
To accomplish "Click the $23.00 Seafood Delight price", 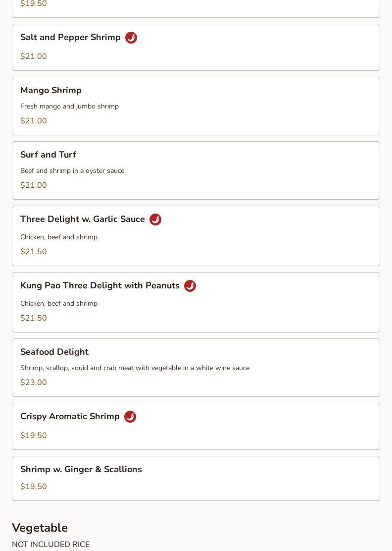I will (34, 383).
